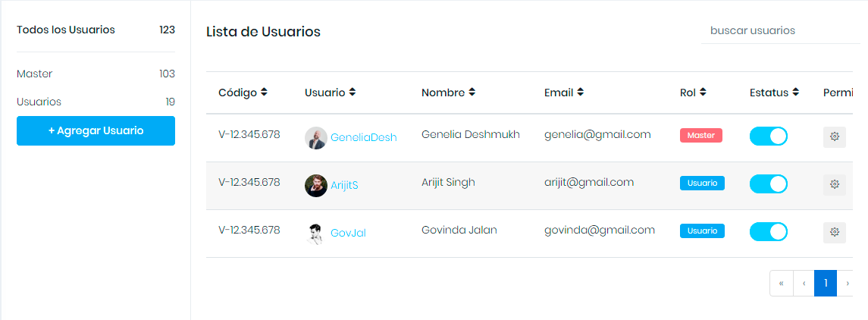Sort by Estatus column arrows
868x320 pixels.
tap(795, 93)
